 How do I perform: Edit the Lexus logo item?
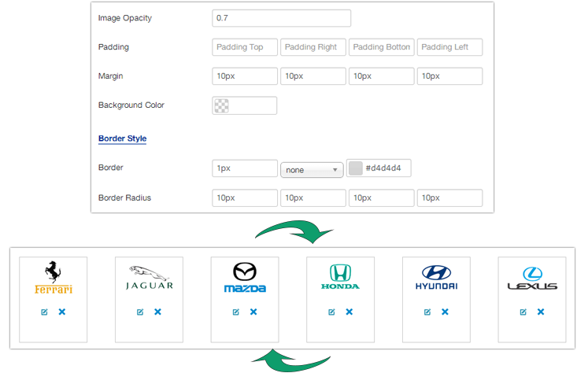coord(523,312)
